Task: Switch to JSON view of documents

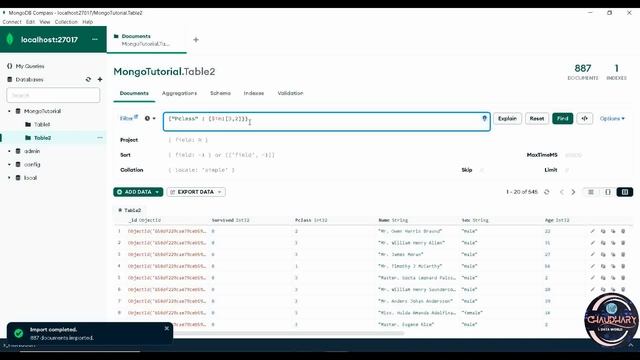Action: click(608, 192)
